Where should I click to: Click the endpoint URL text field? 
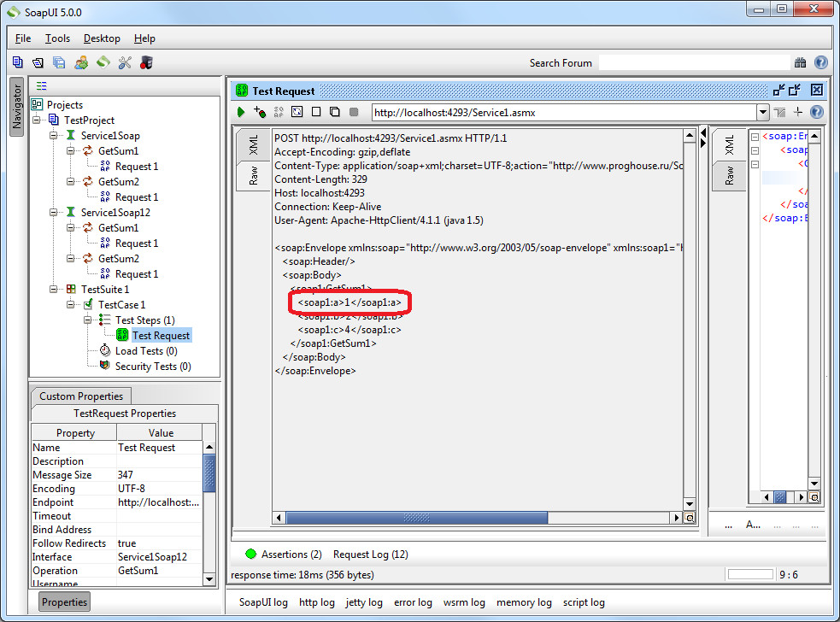click(565, 113)
